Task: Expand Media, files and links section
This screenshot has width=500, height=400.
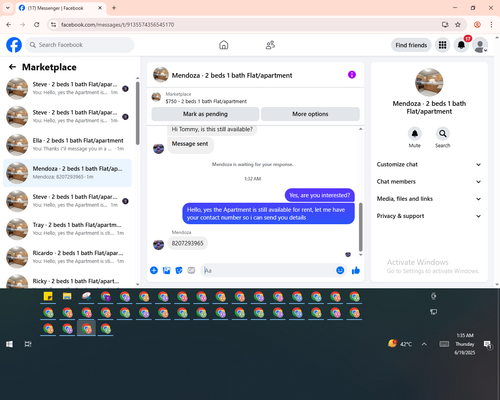Action: pos(429,199)
